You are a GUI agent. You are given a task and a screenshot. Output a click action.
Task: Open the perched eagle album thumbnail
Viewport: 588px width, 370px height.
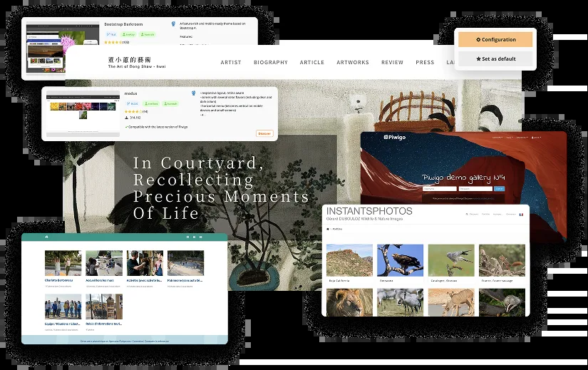click(x=400, y=260)
